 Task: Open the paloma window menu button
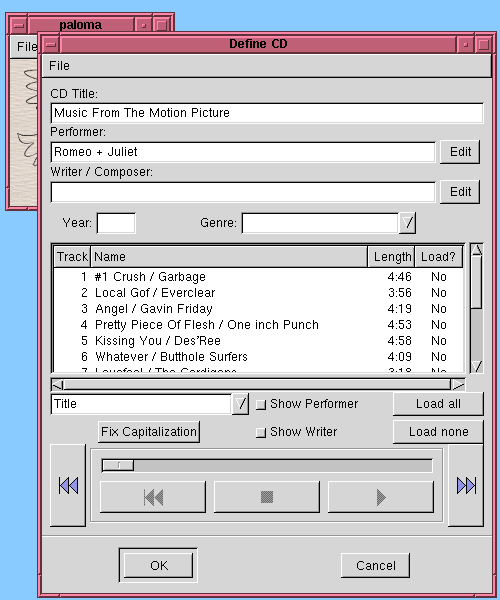[18, 25]
